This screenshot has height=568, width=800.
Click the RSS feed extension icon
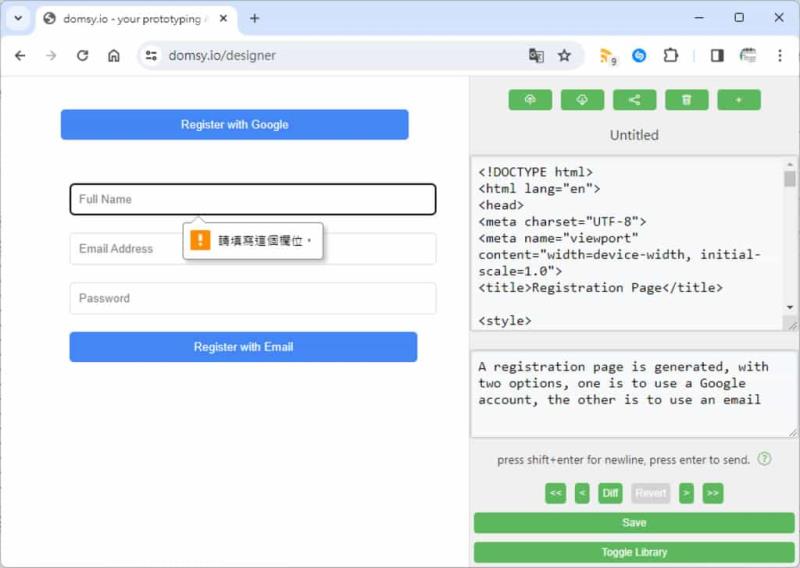point(608,56)
